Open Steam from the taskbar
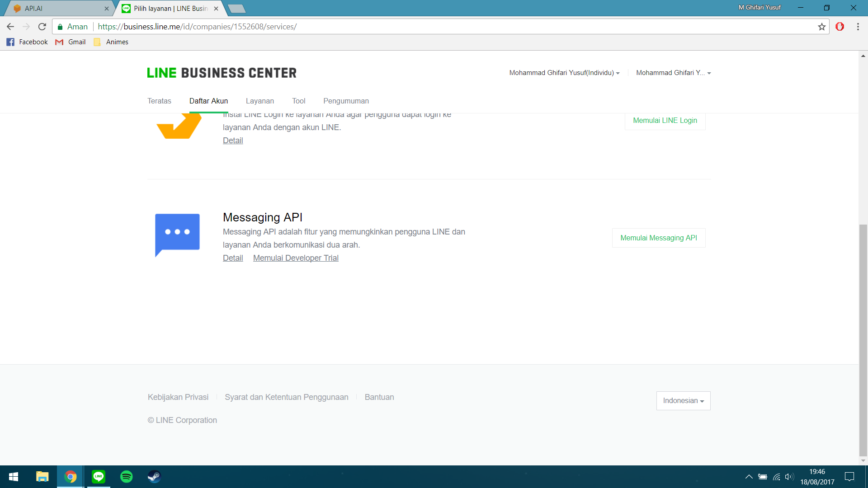The image size is (868, 488). pyautogui.click(x=154, y=476)
